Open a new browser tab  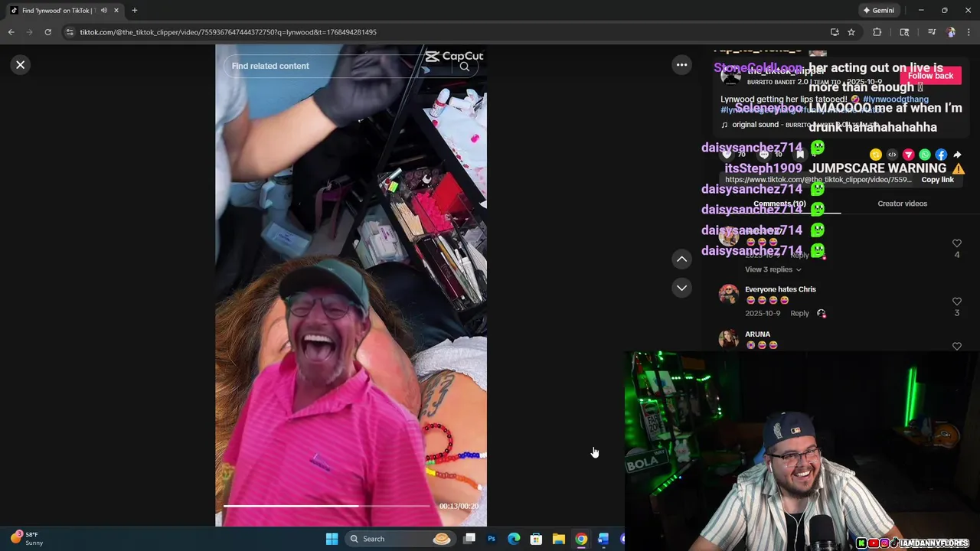[135, 11]
